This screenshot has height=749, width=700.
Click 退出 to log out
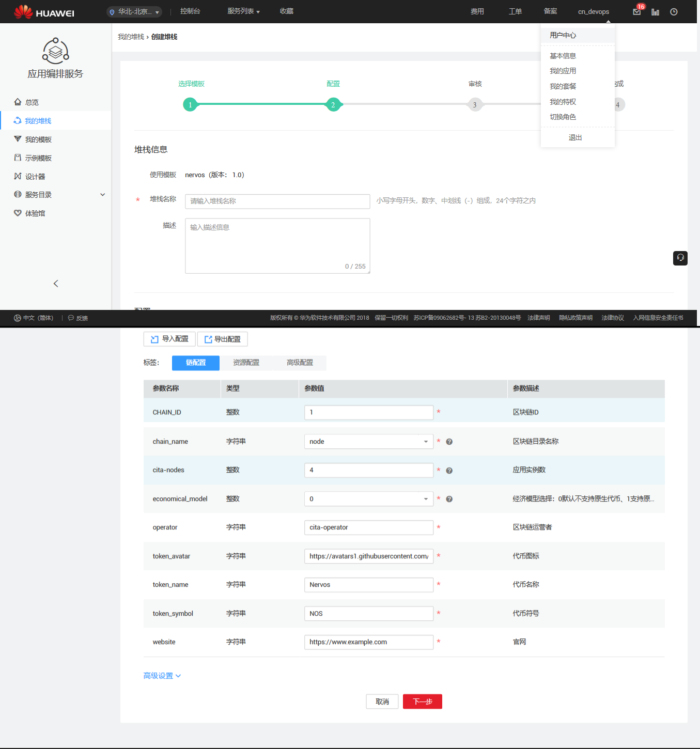[x=575, y=137]
